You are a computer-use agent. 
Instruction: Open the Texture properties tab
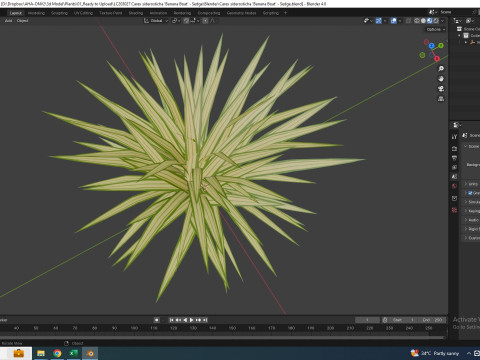coord(454,210)
